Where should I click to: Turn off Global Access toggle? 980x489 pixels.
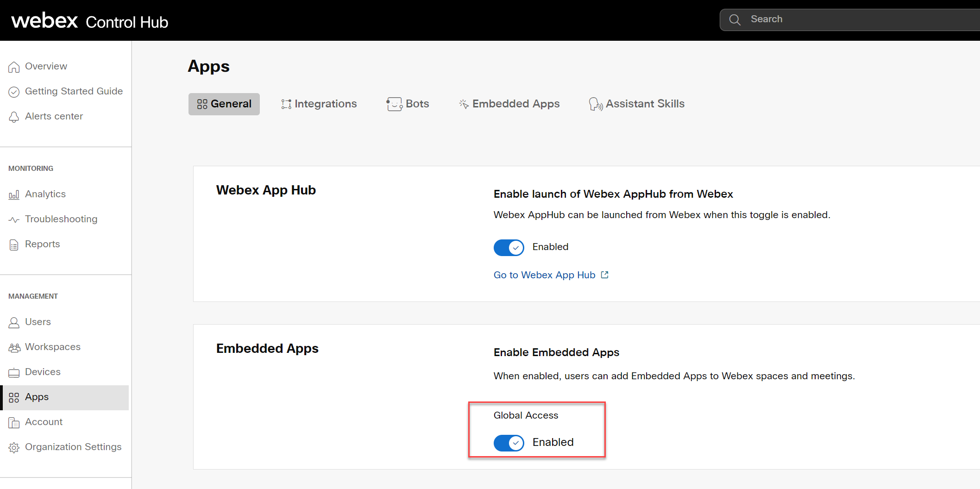tap(509, 443)
